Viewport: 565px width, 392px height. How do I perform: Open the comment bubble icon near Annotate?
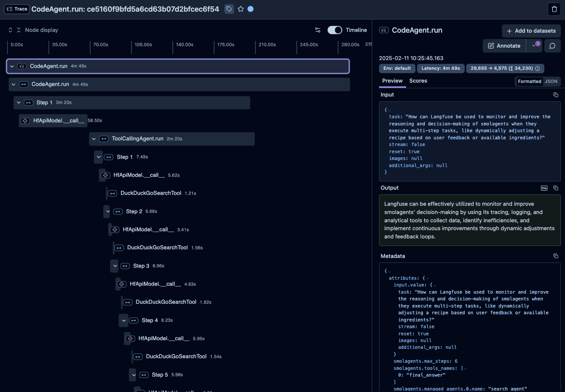point(552,46)
